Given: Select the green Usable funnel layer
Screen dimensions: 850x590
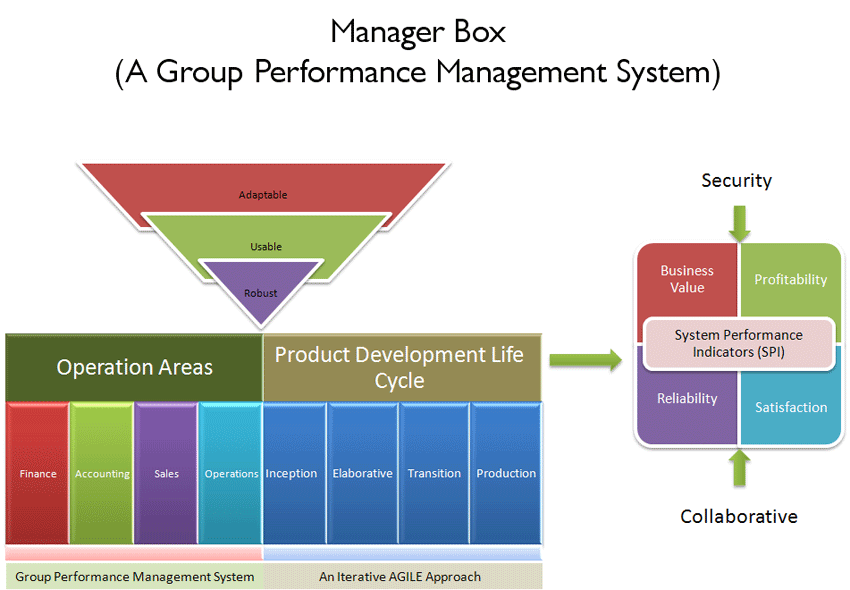Looking at the screenshot, I should (x=265, y=246).
